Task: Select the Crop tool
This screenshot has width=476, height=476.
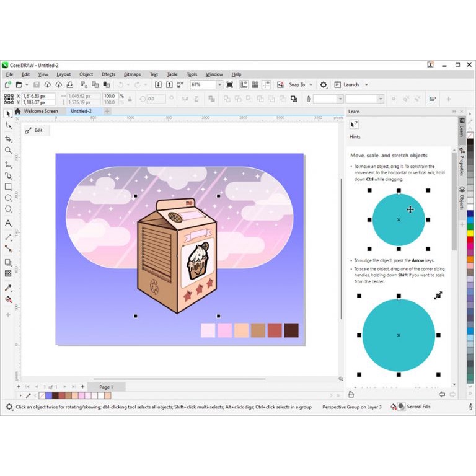Action: [x=8, y=139]
